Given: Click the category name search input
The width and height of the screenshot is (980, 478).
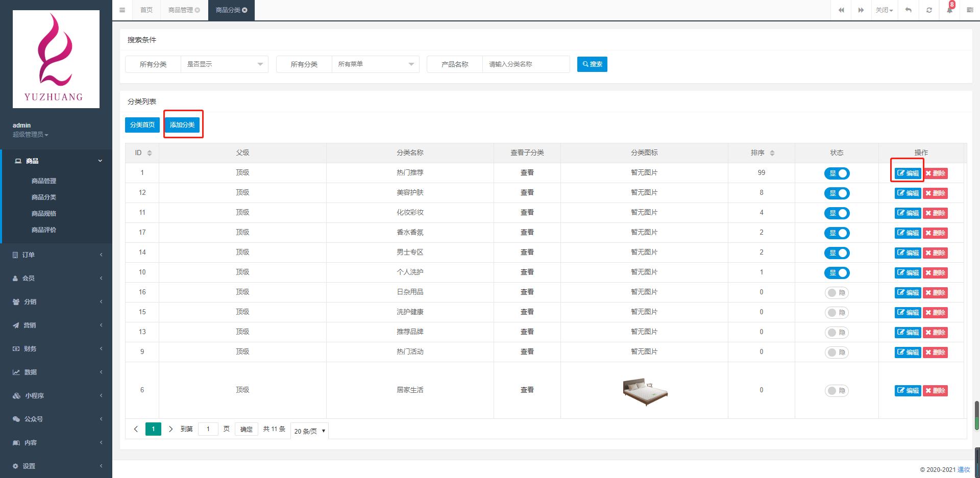Looking at the screenshot, I should point(526,64).
